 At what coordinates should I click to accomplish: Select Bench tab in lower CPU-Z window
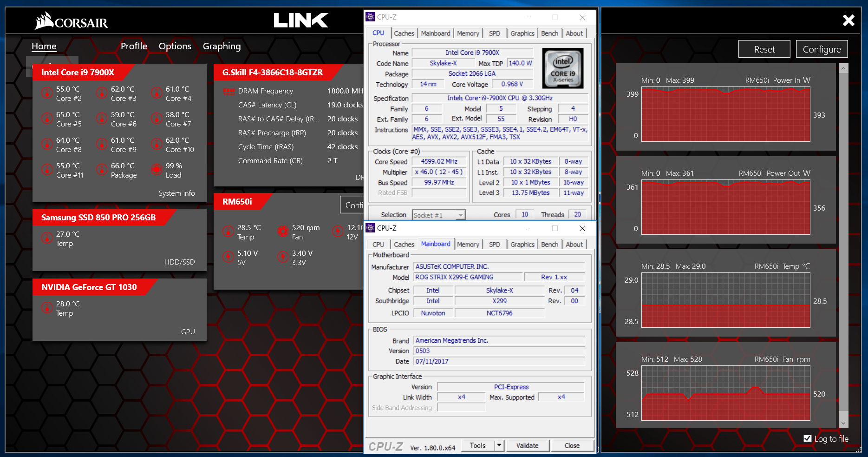pos(550,245)
